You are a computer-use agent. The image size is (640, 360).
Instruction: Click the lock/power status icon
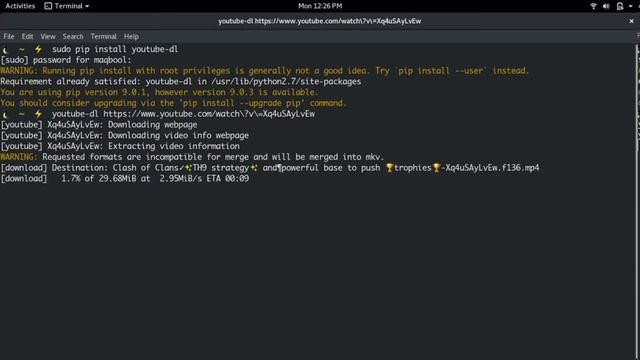(620, 6)
